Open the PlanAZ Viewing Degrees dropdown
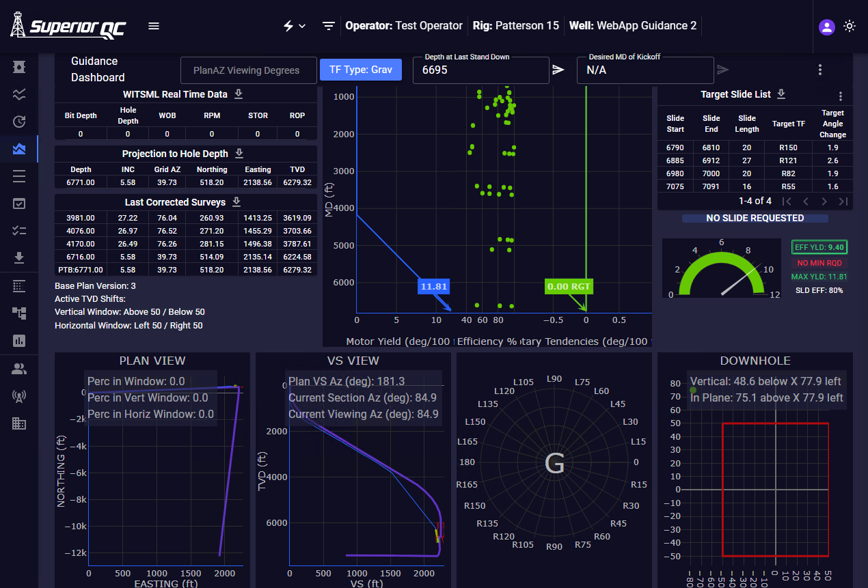This screenshot has width=868, height=588. point(248,70)
